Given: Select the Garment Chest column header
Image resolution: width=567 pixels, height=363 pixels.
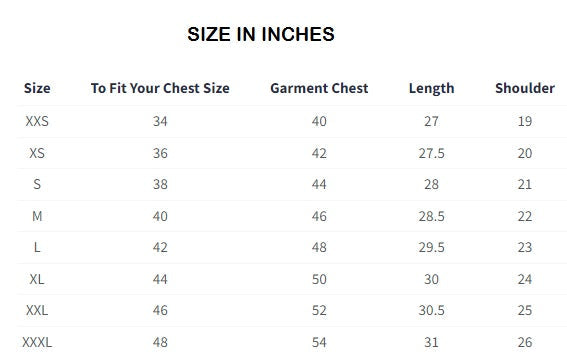Looking at the screenshot, I should [x=319, y=88].
